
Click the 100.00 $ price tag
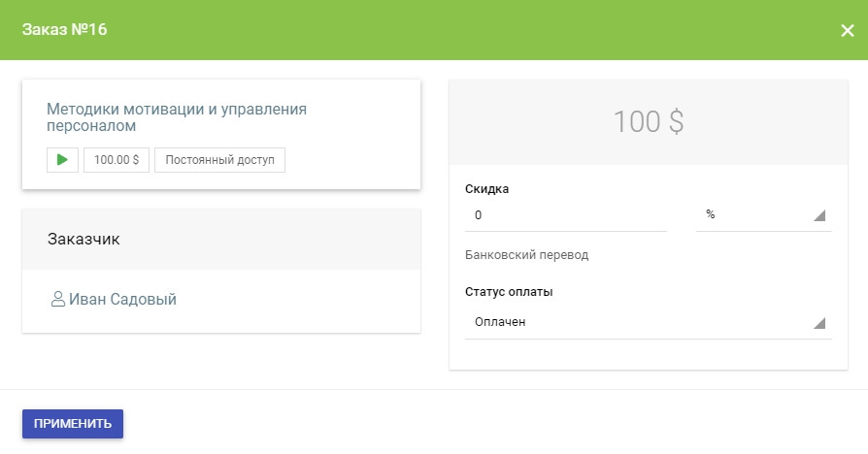click(x=117, y=160)
